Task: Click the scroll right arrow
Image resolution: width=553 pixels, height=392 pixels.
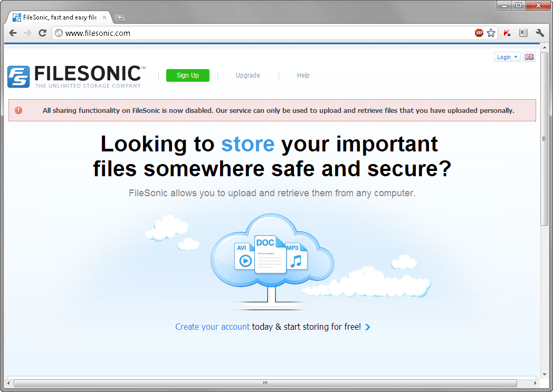Action: 535,383
